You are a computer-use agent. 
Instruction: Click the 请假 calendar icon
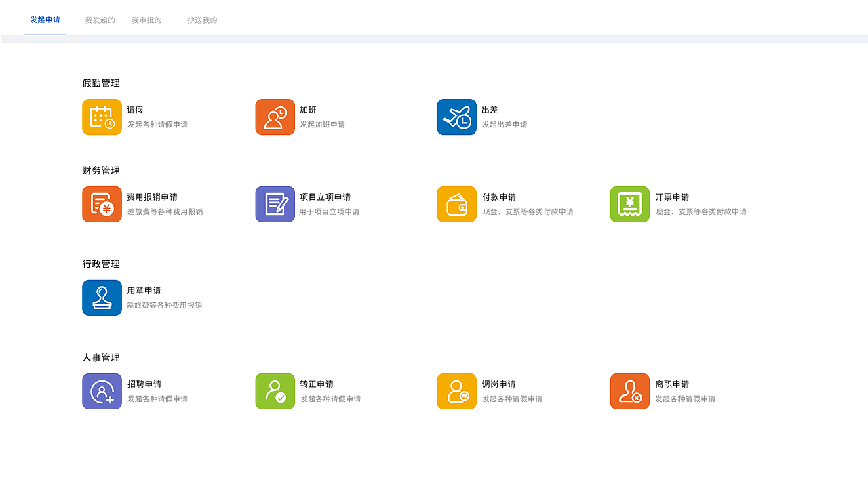pos(102,117)
